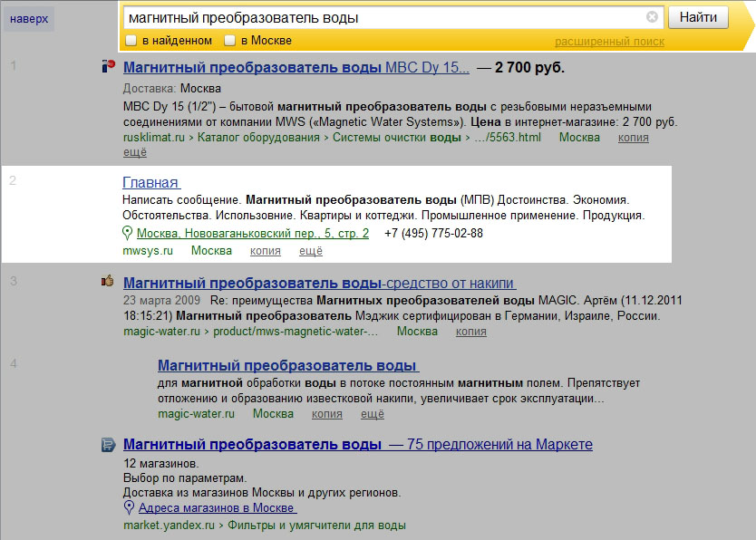The height and width of the screenshot is (540, 756).
Task: Click the mwsys.ru green URL
Action: coord(148,250)
